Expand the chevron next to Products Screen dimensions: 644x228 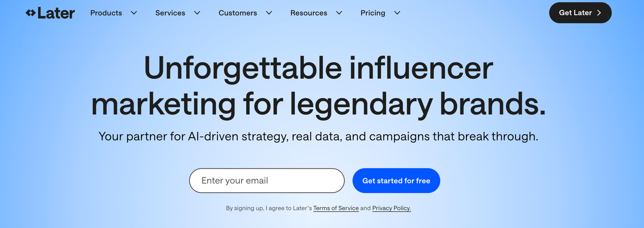tap(134, 13)
